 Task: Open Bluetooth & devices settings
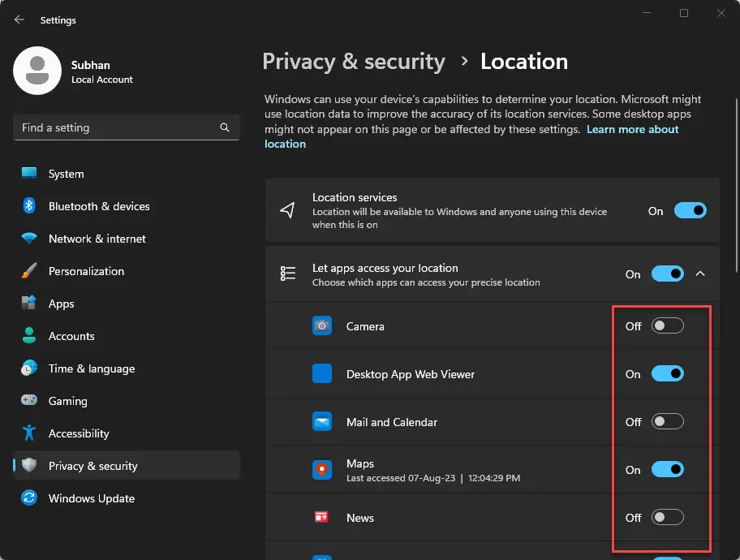[x=127, y=206]
